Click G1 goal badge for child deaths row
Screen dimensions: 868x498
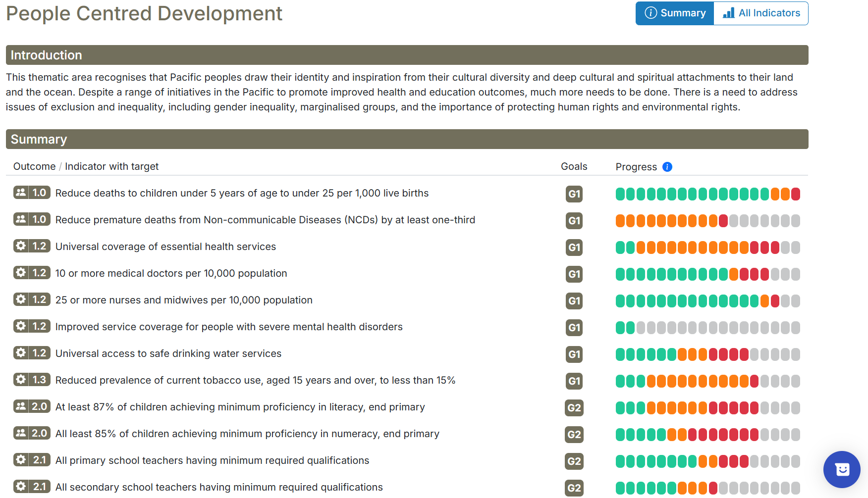tap(574, 194)
